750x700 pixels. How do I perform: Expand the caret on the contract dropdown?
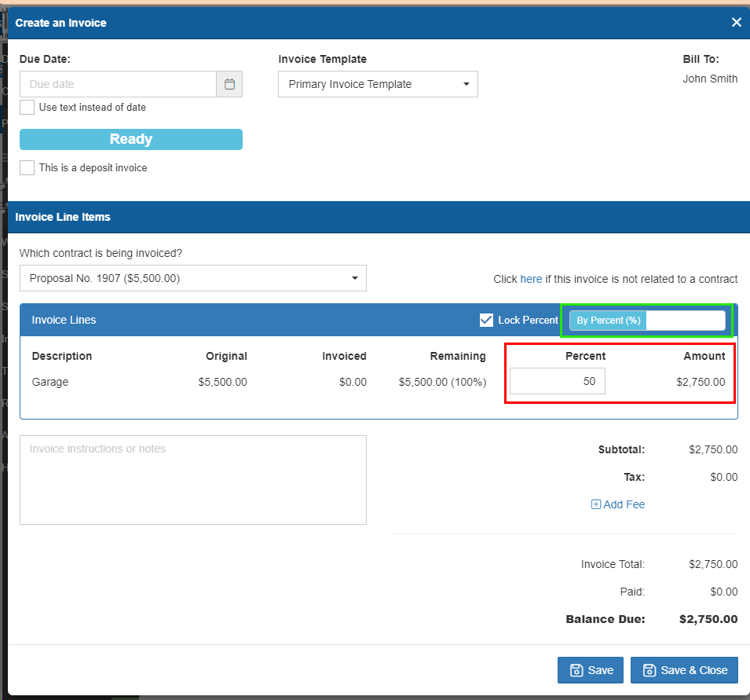pyautogui.click(x=355, y=278)
